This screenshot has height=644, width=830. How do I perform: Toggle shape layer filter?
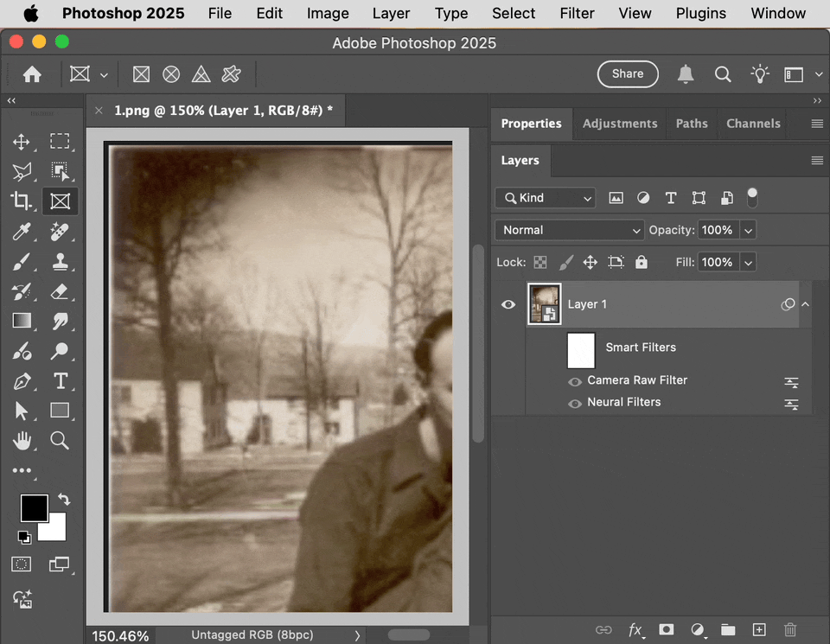pyautogui.click(x=699, y=198)
